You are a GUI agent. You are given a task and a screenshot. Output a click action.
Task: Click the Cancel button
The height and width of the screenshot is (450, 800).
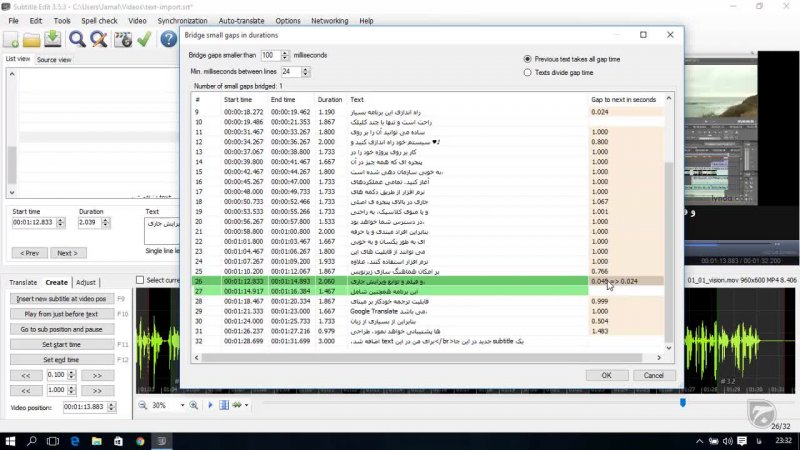click(653, 375)
